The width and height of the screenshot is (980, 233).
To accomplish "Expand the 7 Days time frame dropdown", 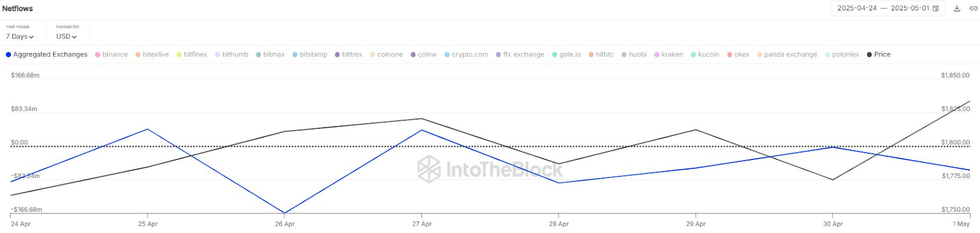I will (20, 37).
